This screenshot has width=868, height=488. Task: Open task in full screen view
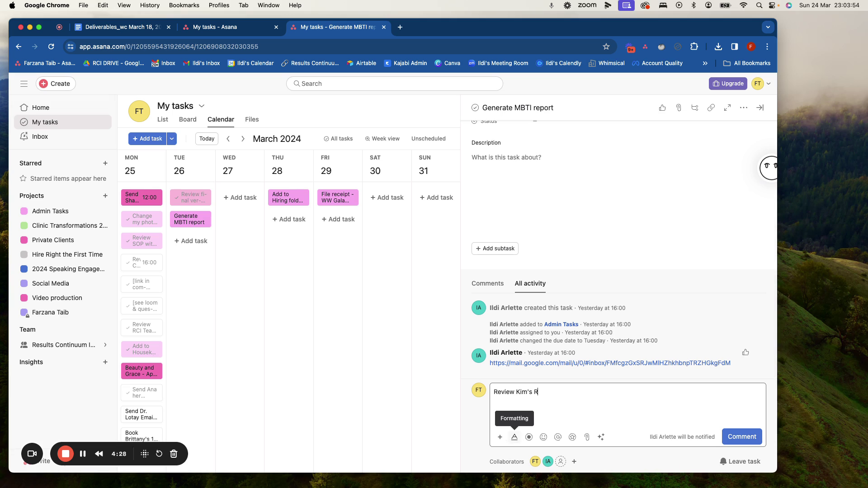[727, 108]
